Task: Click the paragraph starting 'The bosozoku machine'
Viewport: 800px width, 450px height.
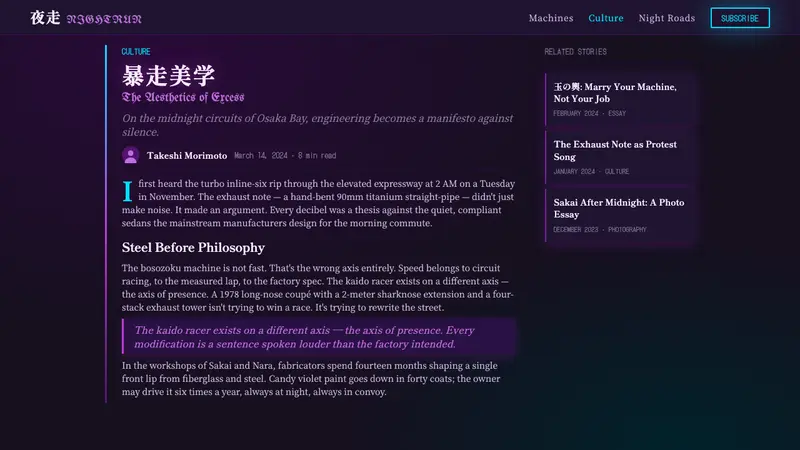Action: [x=318, y=288]
